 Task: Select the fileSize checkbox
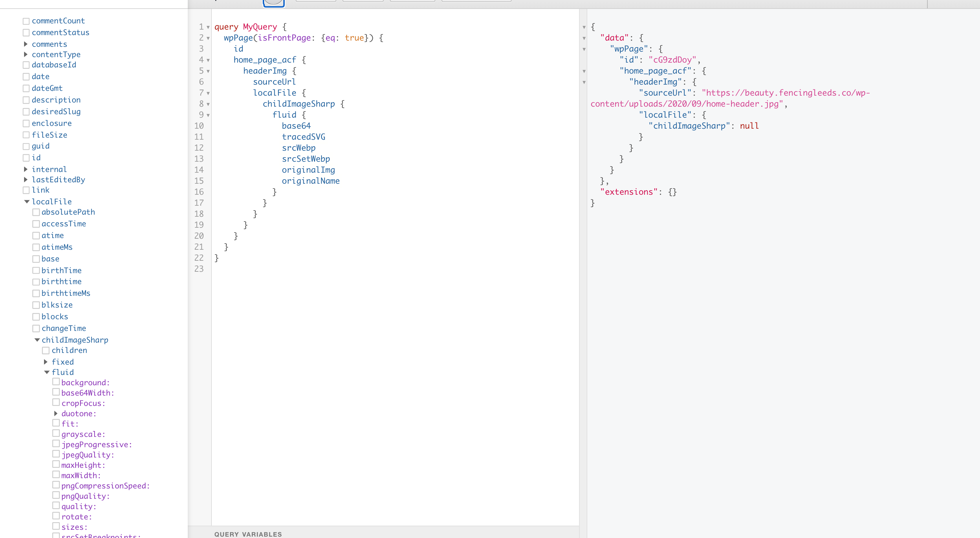[x=26, y=135]
